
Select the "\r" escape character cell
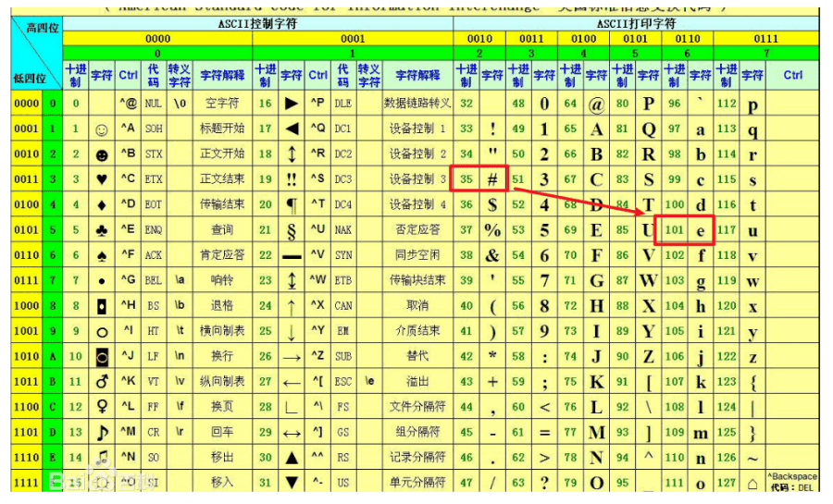180,432
